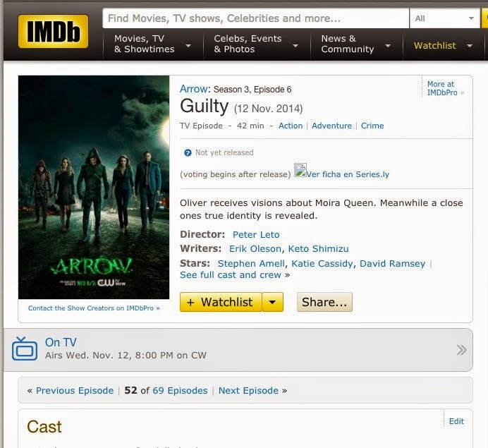
Task: Go to Next Episode link
Action: [x=248, y=390]
